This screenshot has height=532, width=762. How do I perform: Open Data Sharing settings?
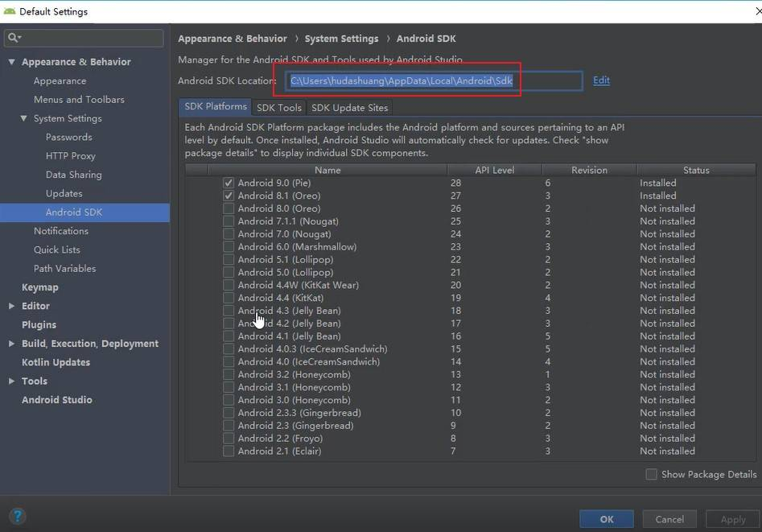74,175
